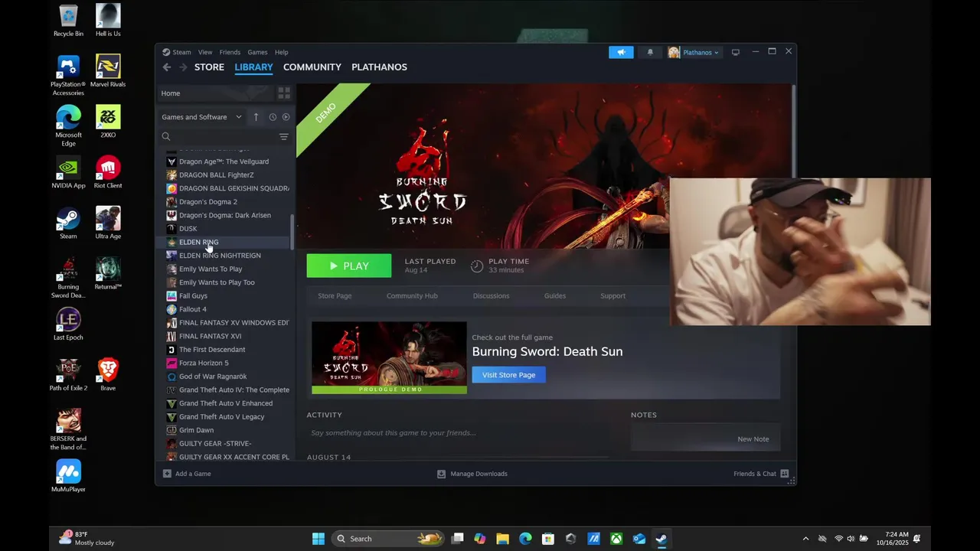Click Add a Game plus icon
This screenshot has width=980, height=551.
167,474
